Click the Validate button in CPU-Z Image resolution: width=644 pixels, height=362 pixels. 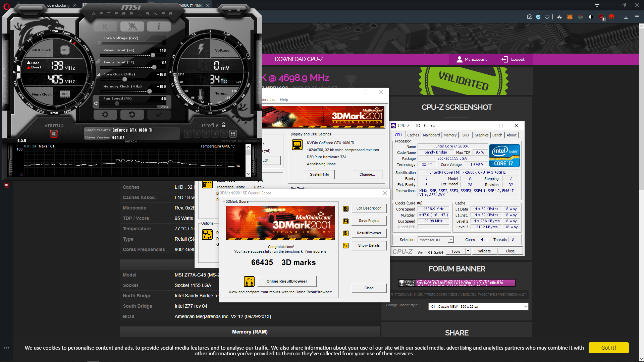pos(484,251)
